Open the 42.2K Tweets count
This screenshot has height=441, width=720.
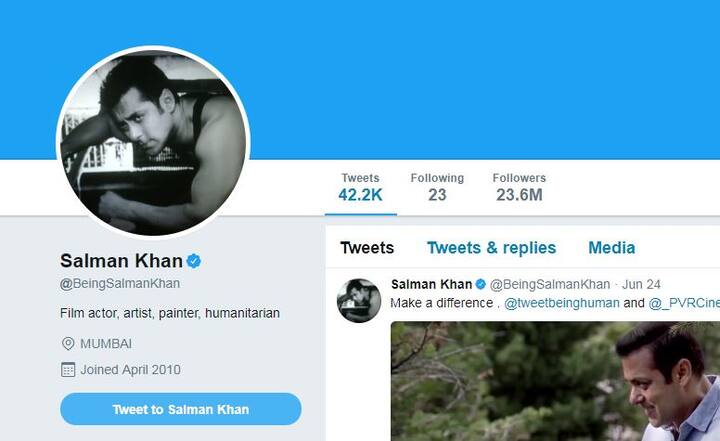[x=360, y=188]
